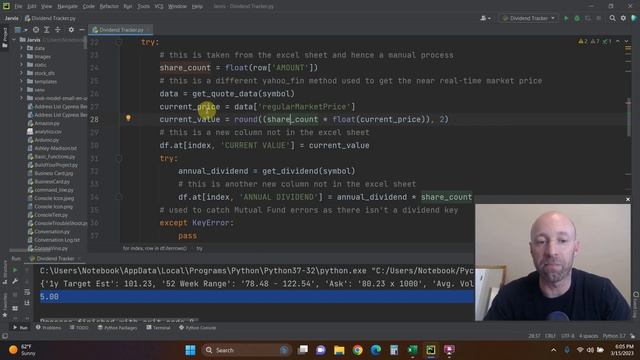Click the intention light bulb on line 28
This screenshot has width=640, height=360.
click(x=128, y=118)
